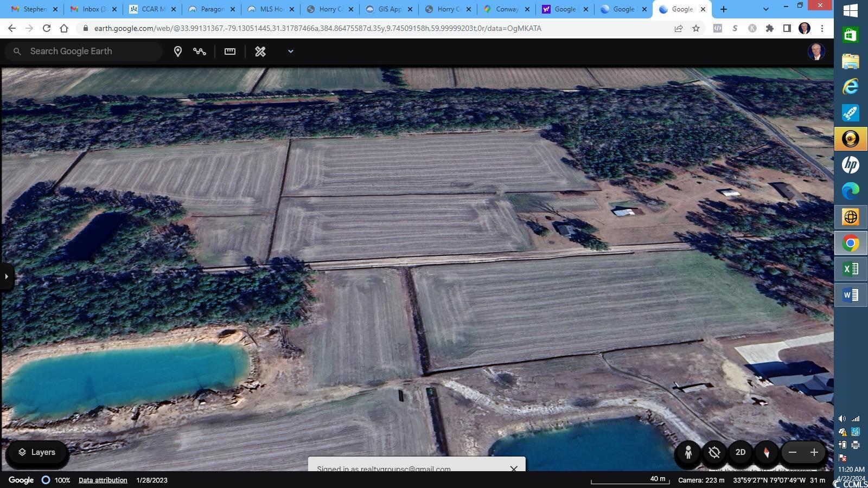
Task: Open Street View pegman
Action: pos(688,452)
